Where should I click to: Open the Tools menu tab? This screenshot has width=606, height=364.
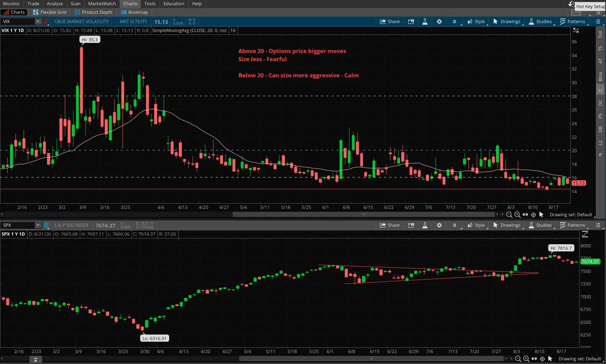[x=150, y=3]
